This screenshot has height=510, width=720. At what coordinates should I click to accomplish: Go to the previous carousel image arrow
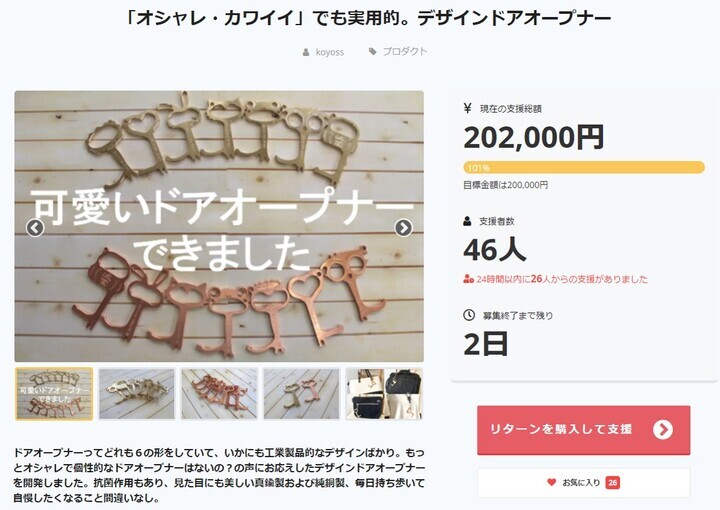click(x=35, y=228)
